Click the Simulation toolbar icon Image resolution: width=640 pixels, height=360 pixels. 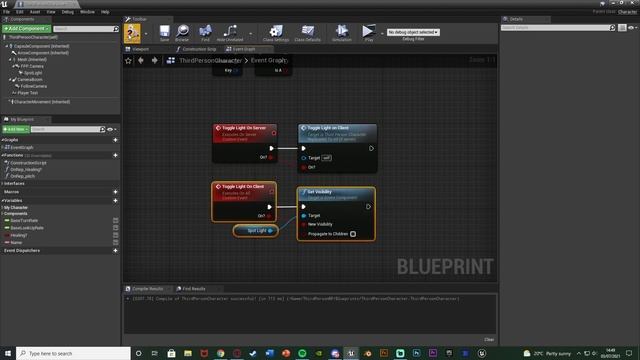pyautogui.click(x=342, y=33)
